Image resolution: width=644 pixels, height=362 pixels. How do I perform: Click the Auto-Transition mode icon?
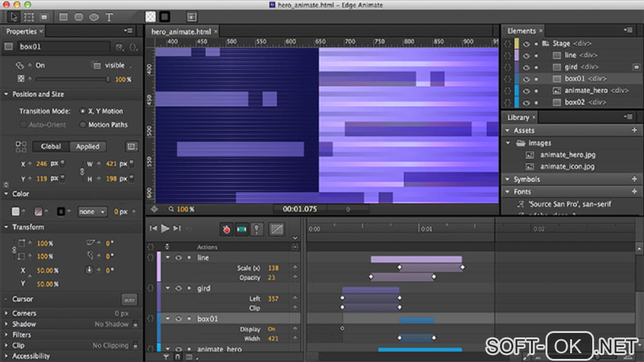241,229
